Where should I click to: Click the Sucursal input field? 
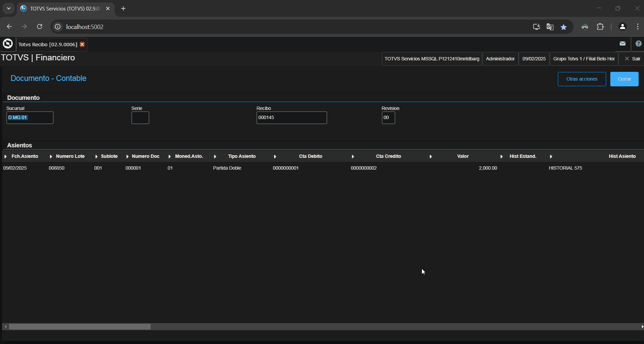(x=30, y=118)
